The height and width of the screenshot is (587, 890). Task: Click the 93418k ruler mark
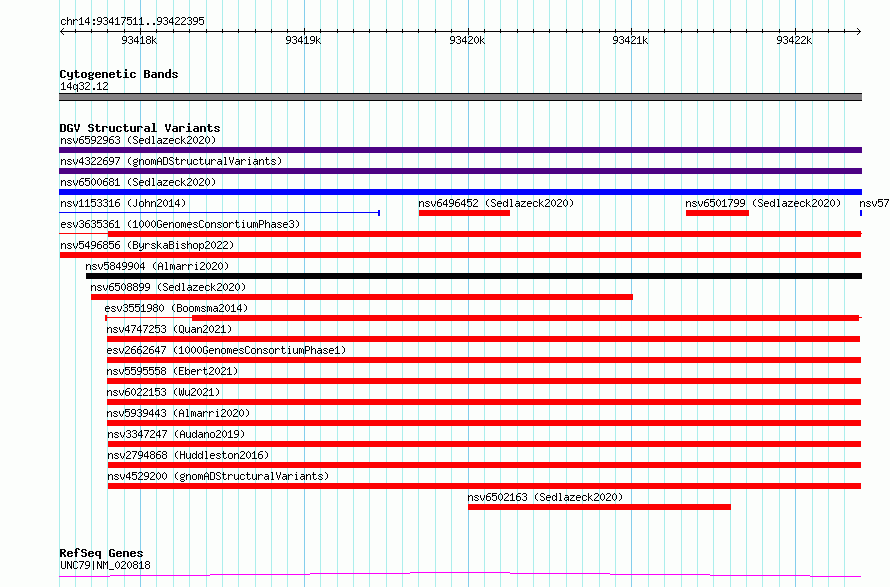(x=139, y=40)
